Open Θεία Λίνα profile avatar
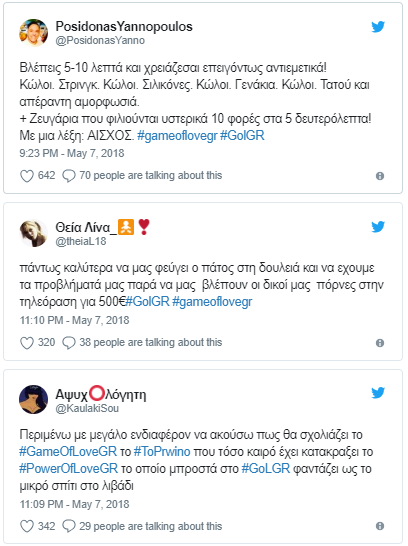The image size is (408, 546). (33, 233)
